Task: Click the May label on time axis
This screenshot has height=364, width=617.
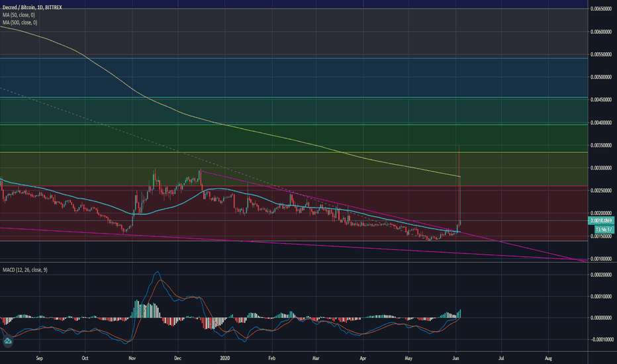Action: [x=408, y=359]
